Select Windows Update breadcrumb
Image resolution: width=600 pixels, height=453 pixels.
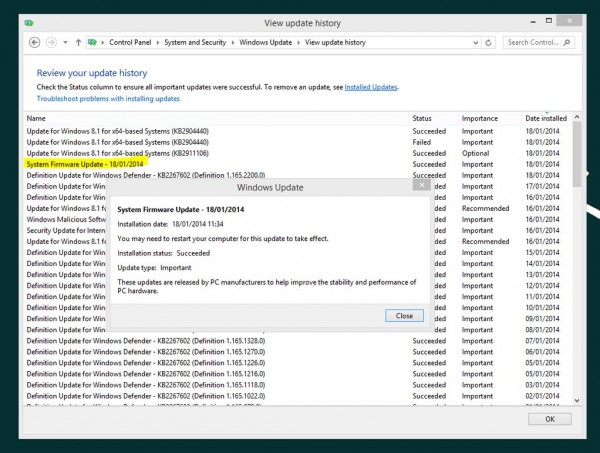point(266,42)
